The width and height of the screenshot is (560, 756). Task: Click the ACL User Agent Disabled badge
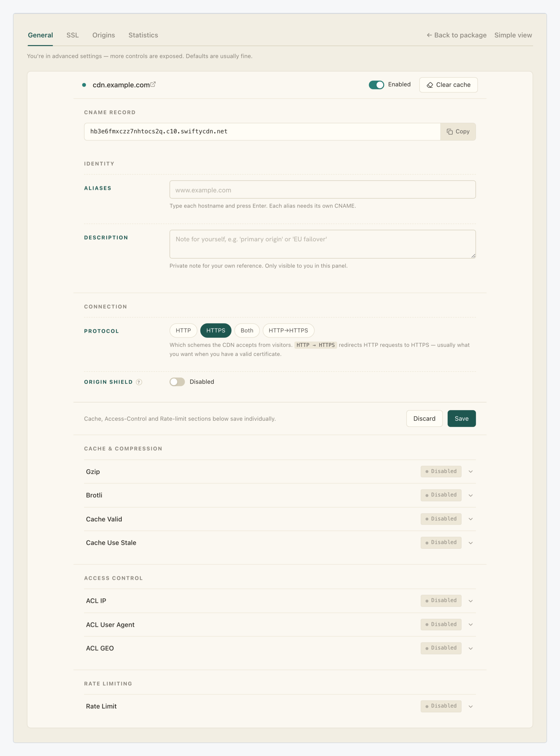click(x=441, y=625)
